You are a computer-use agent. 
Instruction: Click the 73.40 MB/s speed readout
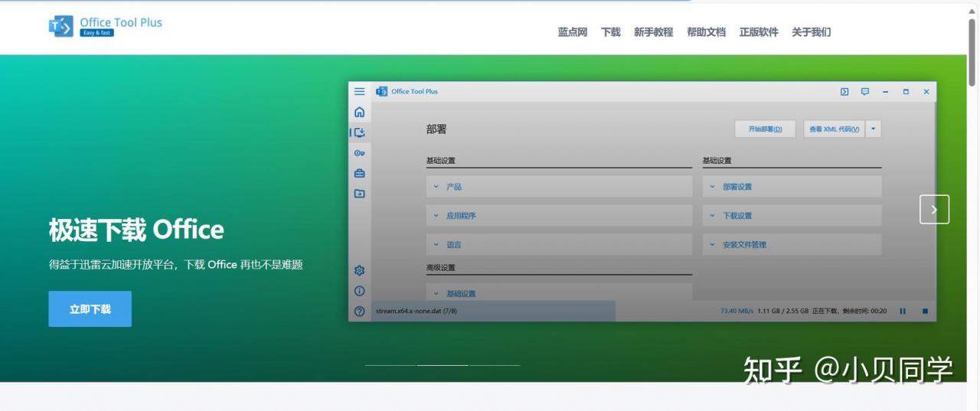(737, 311)
